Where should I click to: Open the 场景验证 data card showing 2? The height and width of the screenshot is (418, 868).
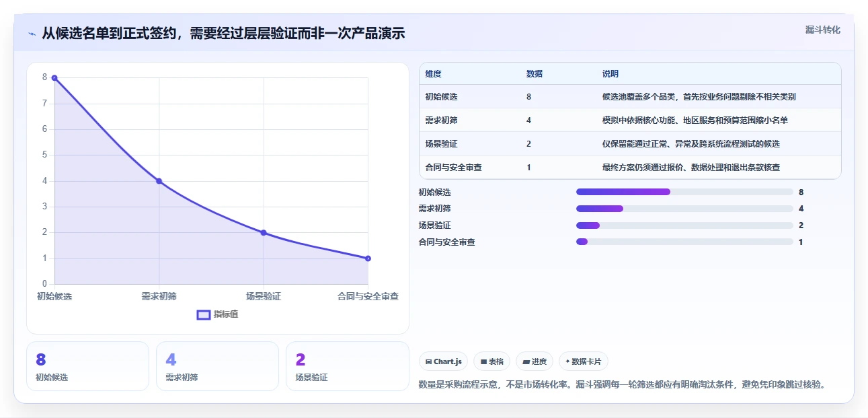(347, 366)
